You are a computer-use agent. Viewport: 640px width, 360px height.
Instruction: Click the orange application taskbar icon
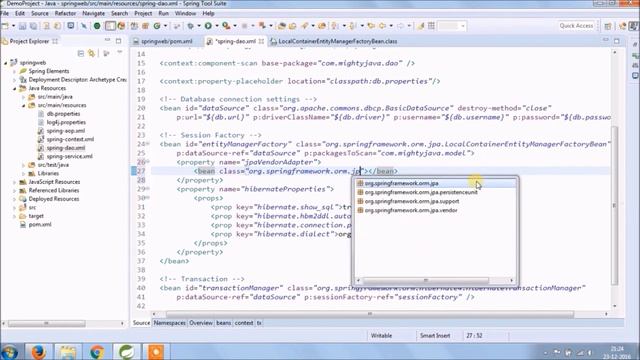tap(156, 351)
